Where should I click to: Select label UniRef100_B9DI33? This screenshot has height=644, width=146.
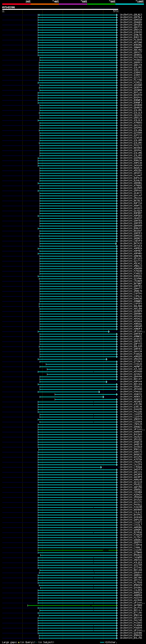[x=131, y=37]
